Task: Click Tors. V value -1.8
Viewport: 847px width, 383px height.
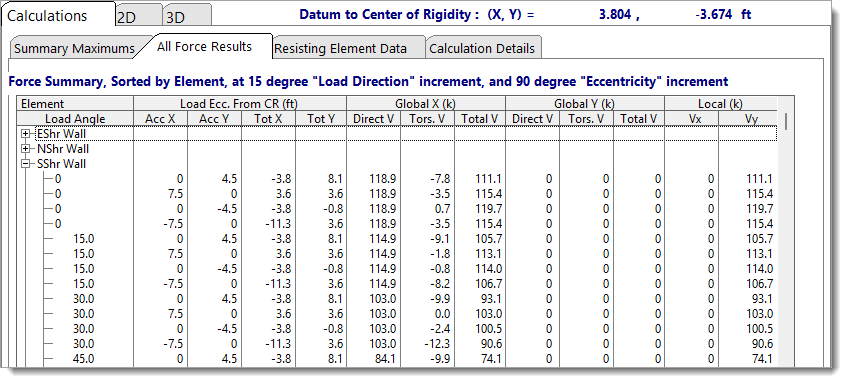Action: coord(440,253)
